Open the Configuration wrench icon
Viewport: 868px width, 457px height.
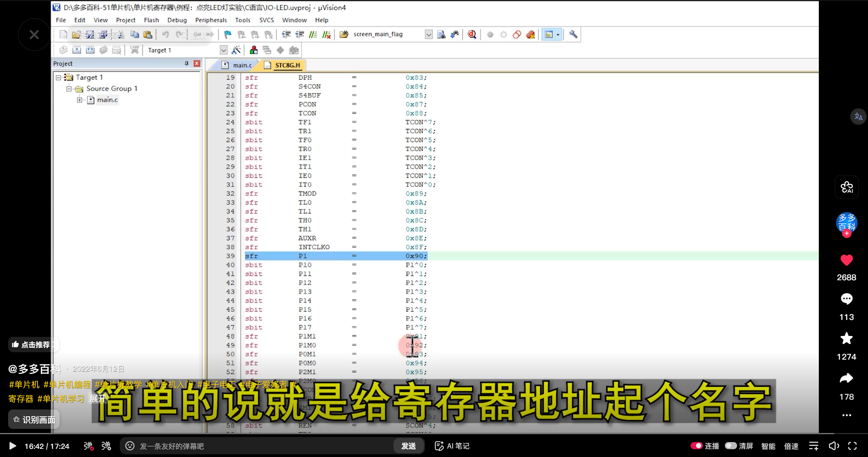[x=573, y=34]
